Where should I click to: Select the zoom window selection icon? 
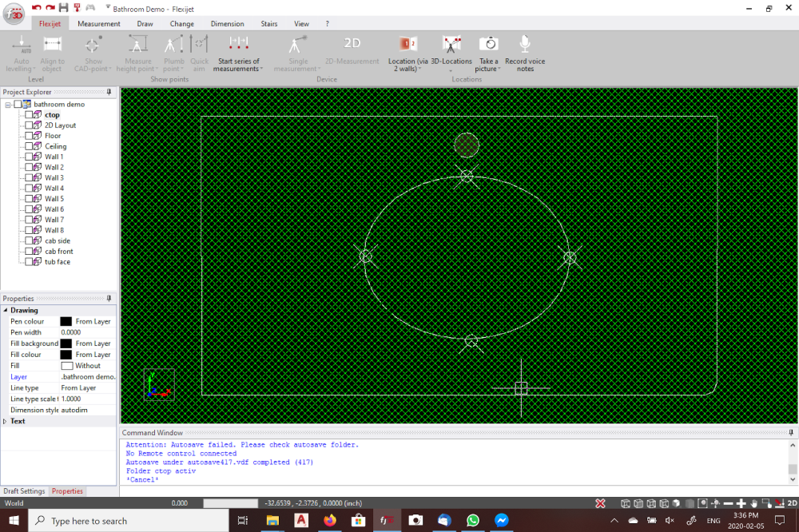coord(766,503)
